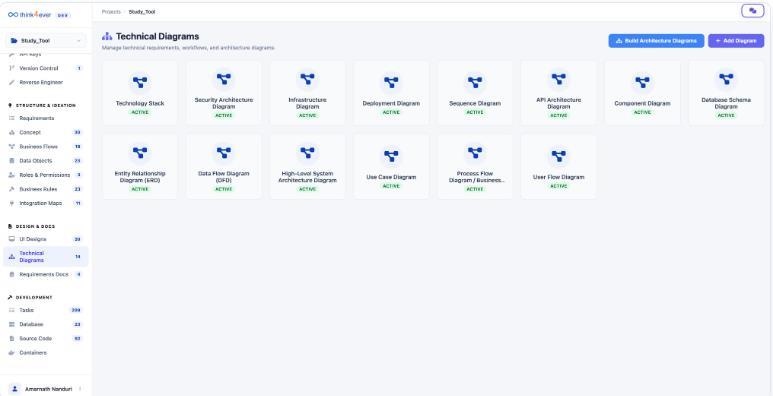Click the Projects breadcrumb link
This screenshot has height=396, width=773.
pos(111,12)
